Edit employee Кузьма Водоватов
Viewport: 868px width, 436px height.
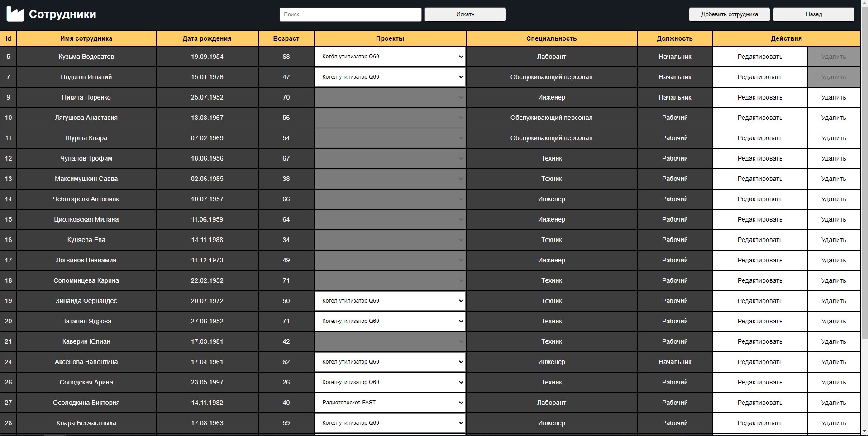[x=760, y=57]
